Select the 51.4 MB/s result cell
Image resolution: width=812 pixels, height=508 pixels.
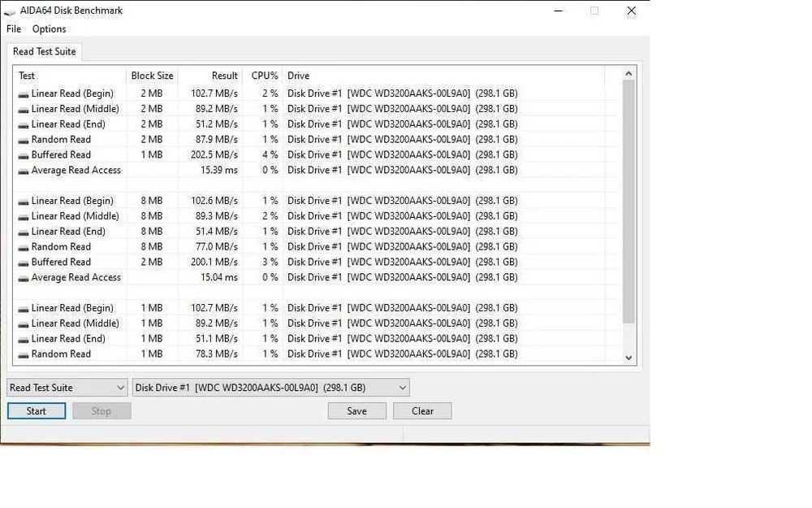pos(217,231)
